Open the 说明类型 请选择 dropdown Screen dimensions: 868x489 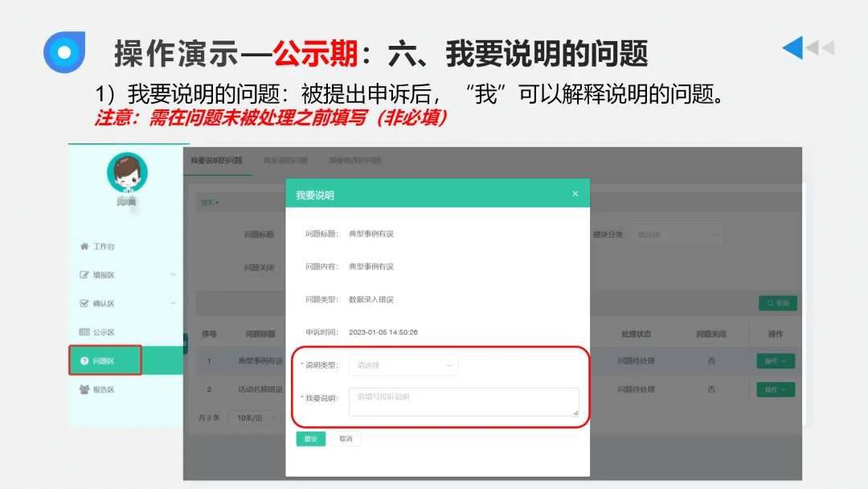pos(403,365)
